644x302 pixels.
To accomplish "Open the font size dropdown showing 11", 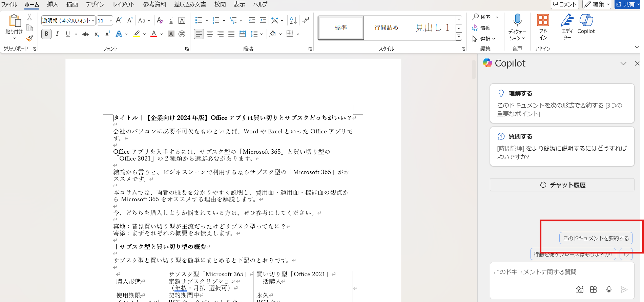I will coord(110,21).
